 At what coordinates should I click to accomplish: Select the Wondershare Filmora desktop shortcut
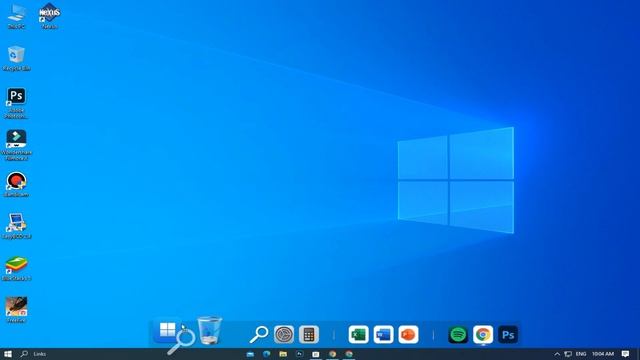[16, 145]
